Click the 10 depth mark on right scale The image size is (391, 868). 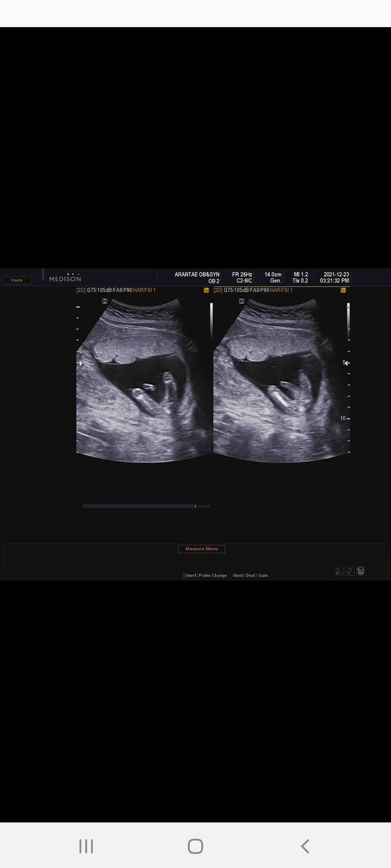(x=343, y=418)
